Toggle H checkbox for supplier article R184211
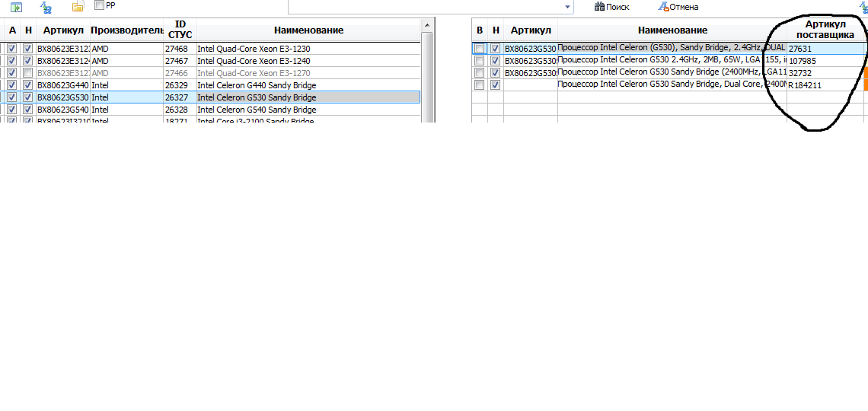The width and height of the screenshot is (868, 411). pos(496,85)
